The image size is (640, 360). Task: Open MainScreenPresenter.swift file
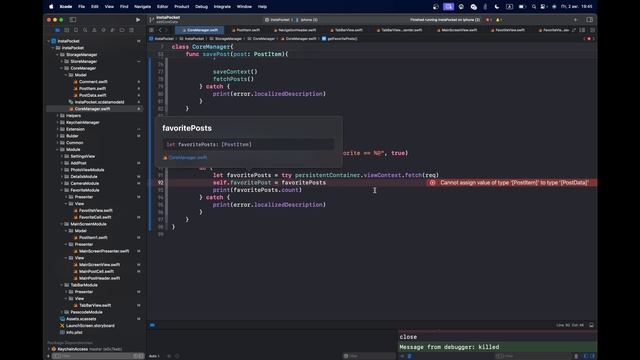click(104, 251)
